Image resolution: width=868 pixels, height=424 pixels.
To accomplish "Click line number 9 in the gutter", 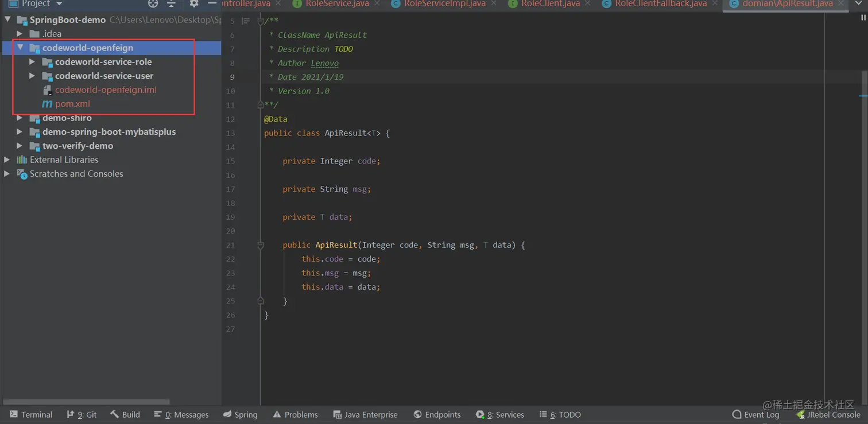I will (x=232, y=77).
